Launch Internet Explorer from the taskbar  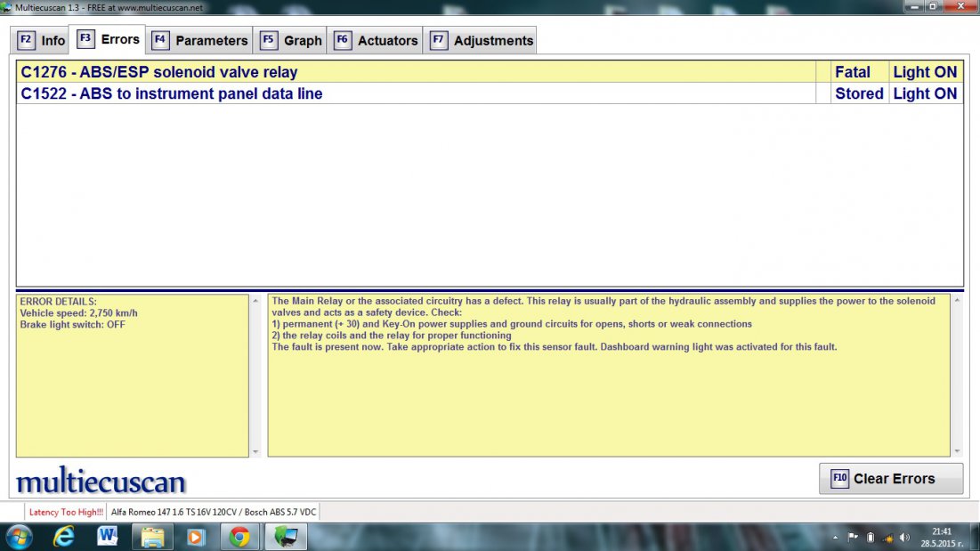(x=64, y=537)
